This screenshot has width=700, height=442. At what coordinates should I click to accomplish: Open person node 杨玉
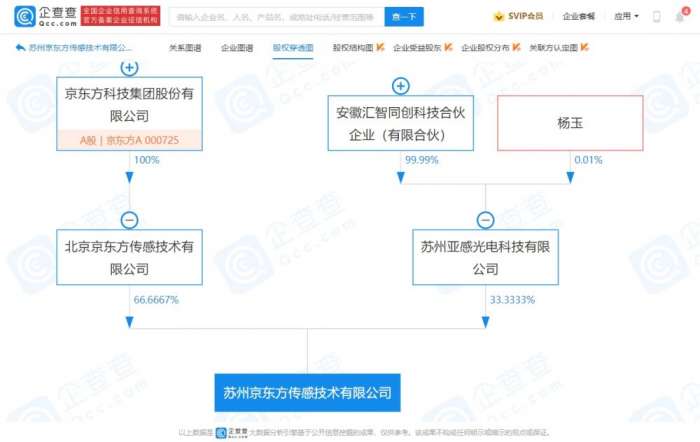click(x=570, y=123)
